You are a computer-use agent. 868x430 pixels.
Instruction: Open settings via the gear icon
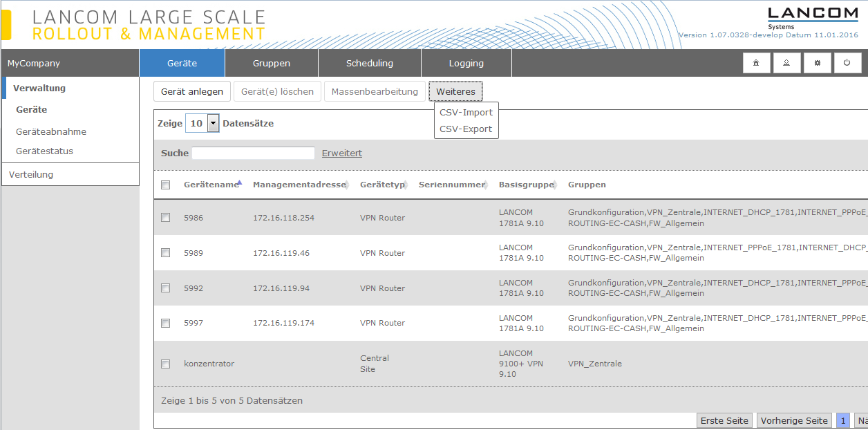(817, 63)
